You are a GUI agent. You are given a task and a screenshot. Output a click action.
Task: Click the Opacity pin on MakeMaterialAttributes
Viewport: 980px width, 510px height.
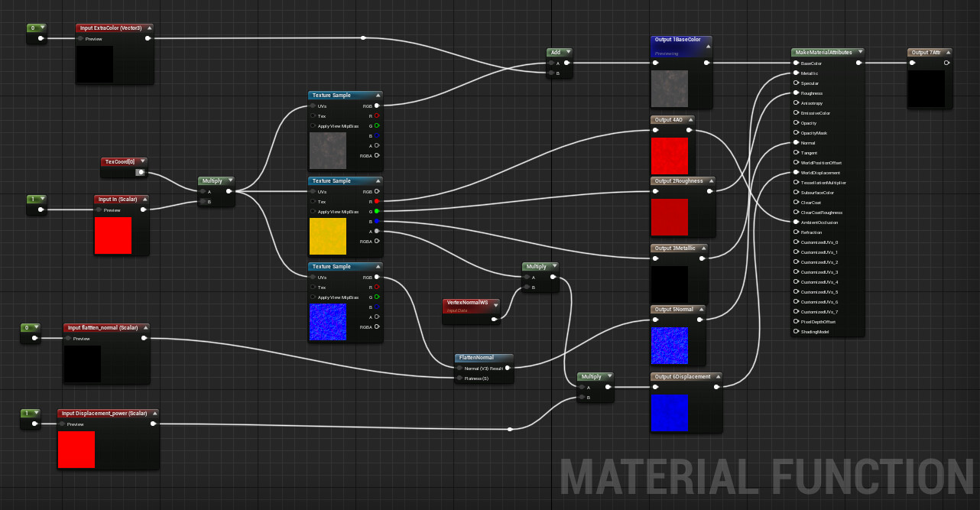coord(796,123)
